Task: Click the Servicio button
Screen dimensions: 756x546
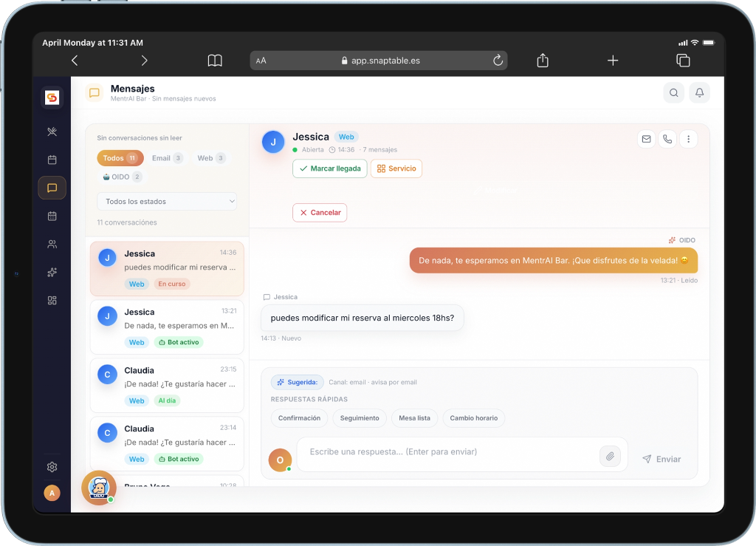Action: [x=396, y=168]
